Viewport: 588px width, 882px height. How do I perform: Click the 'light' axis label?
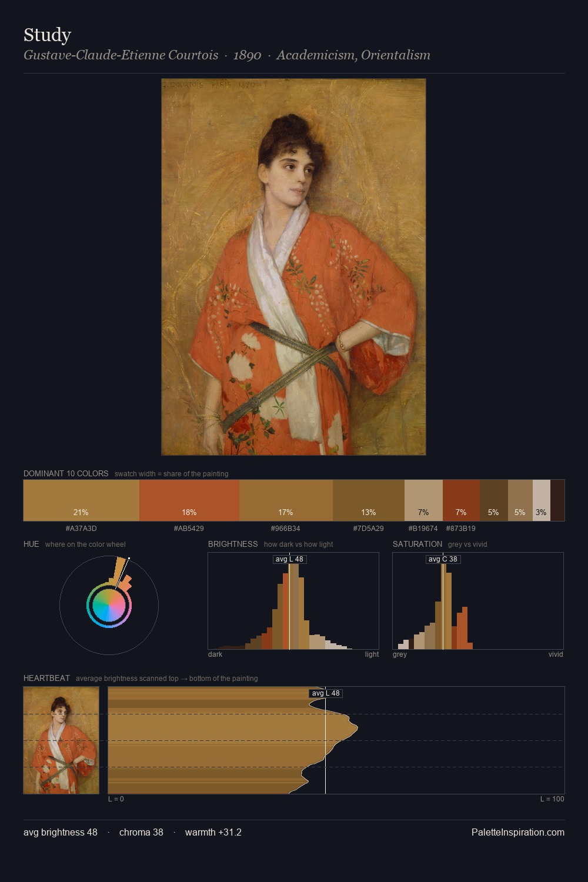[x=372, y=654]
